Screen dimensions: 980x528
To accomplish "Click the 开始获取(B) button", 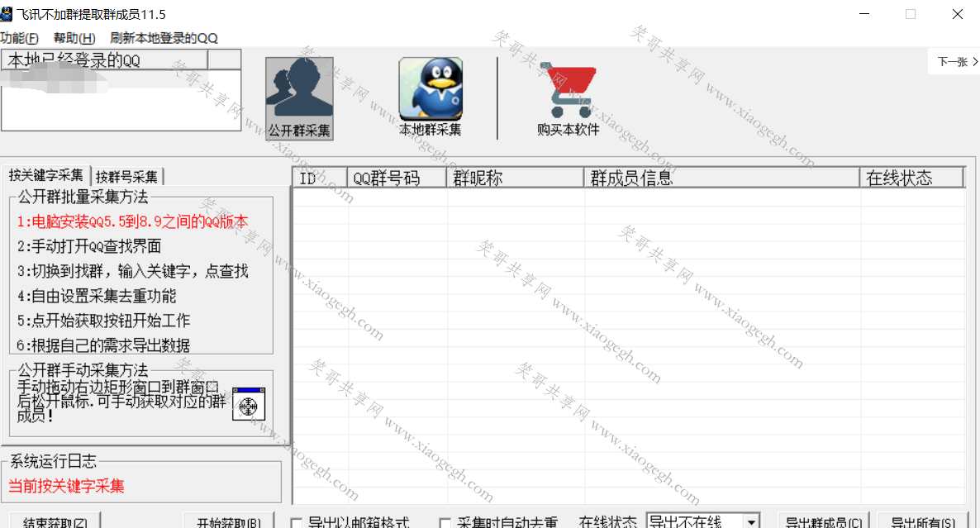I will [x=229, y=521].
